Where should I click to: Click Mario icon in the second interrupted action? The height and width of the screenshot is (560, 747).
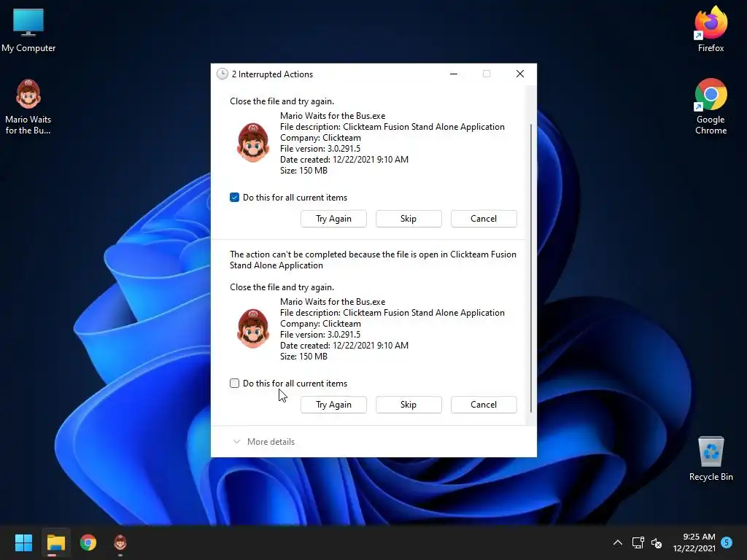pos(252,328)
